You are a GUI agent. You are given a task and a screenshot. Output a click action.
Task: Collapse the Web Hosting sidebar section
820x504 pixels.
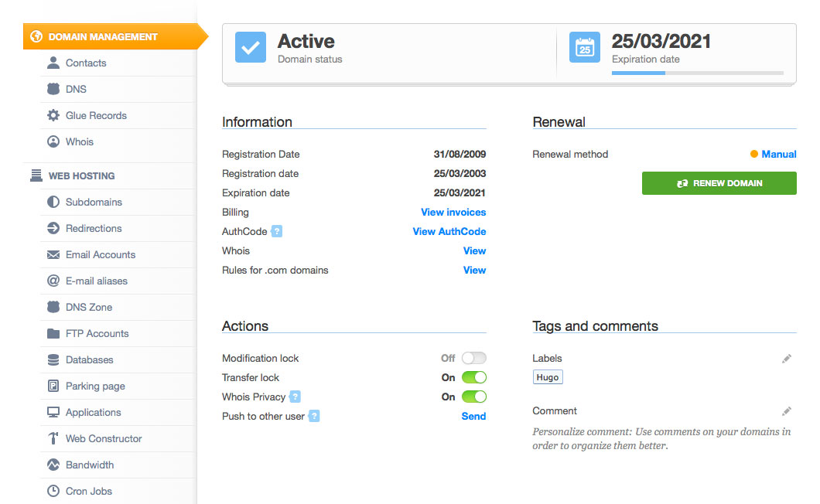click(81, 175)
